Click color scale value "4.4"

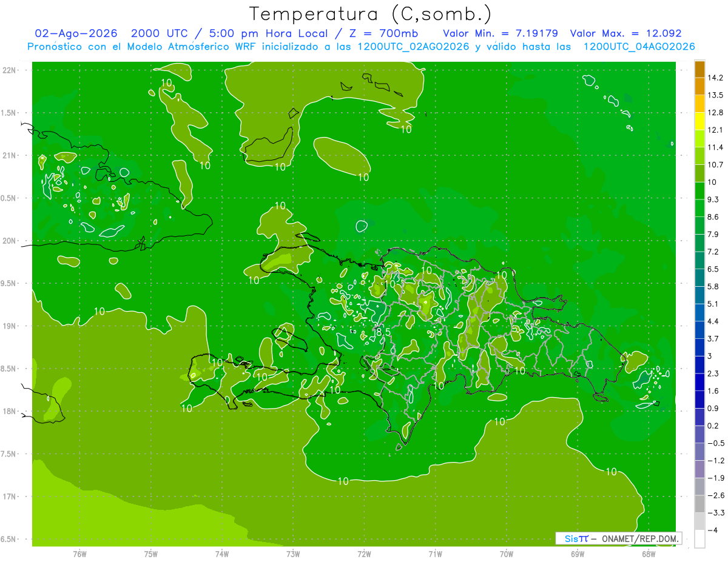coord(713,321)
